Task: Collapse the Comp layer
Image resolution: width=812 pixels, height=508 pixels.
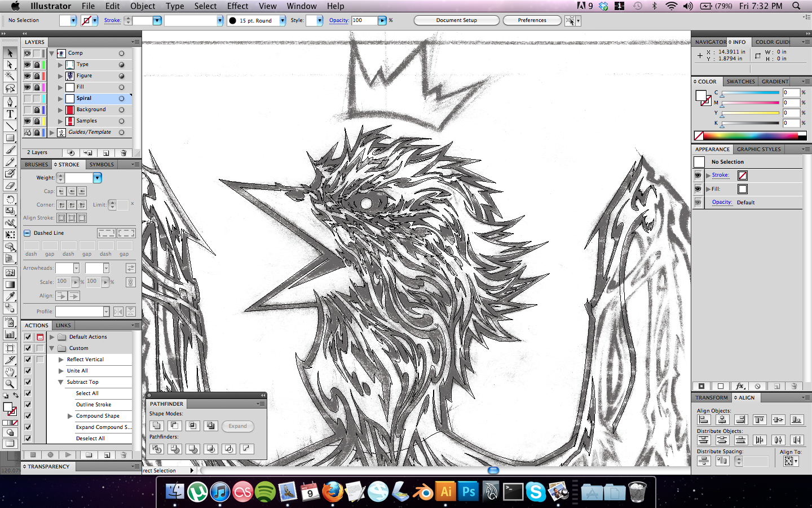Action: [x=52, y=53]
